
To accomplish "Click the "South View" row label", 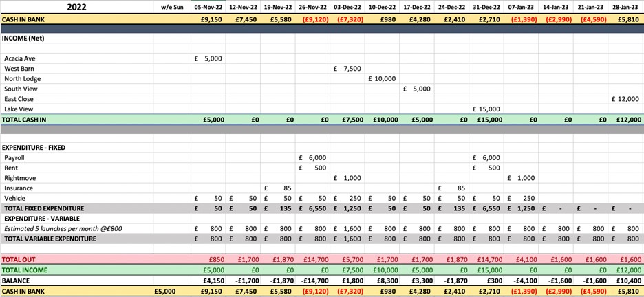I will 21,89.
